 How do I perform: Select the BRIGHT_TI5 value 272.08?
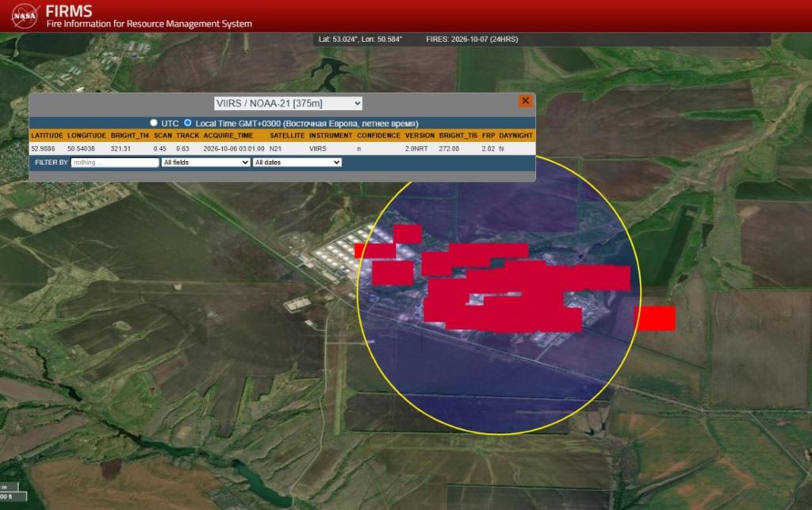pos(449,148)
